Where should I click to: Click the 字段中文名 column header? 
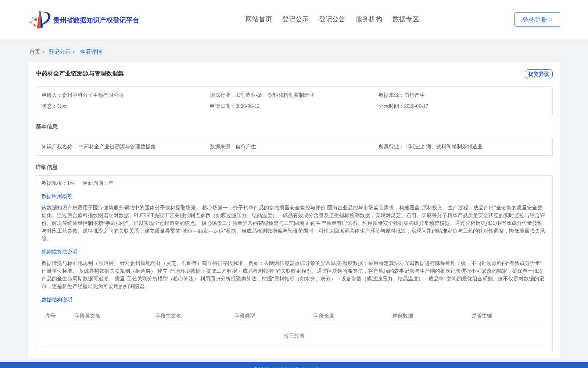[168, 316]
